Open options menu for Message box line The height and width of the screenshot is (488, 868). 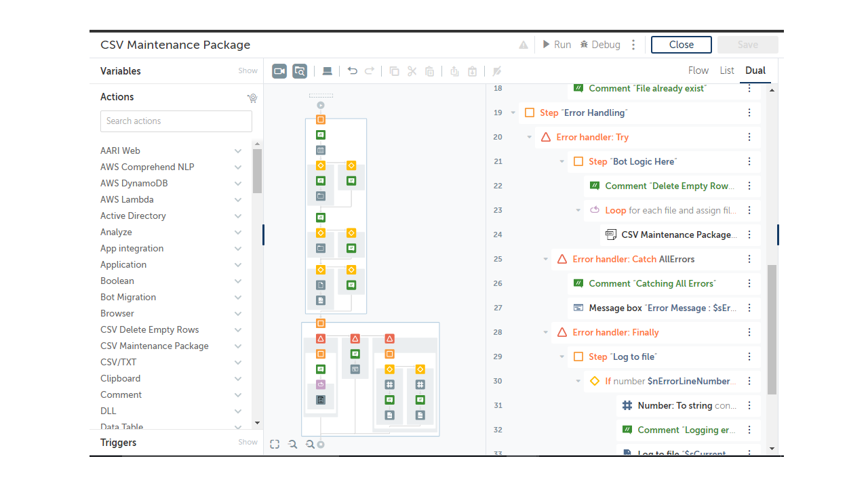(x=749, y=308)
